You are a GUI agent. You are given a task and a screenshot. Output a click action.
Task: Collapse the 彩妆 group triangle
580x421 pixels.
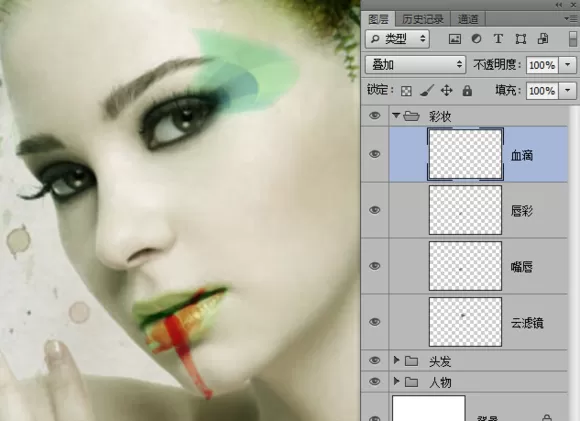point(396,116)
